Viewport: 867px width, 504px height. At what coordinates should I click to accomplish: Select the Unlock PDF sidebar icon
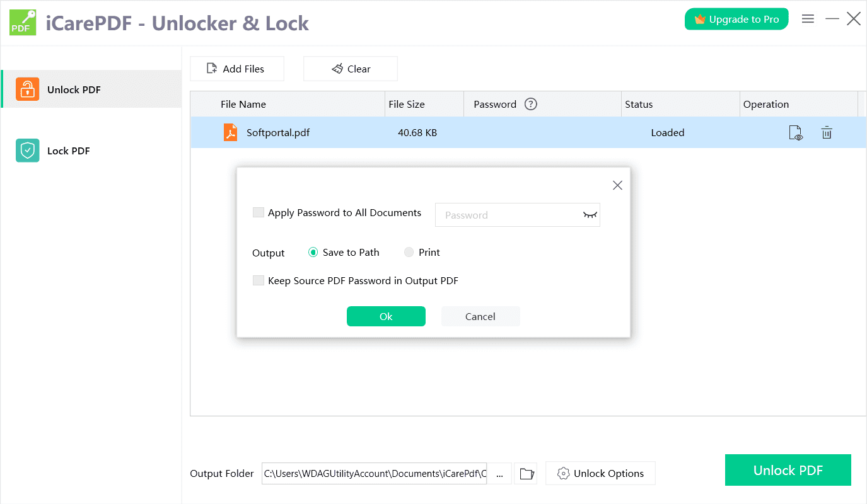27,89
